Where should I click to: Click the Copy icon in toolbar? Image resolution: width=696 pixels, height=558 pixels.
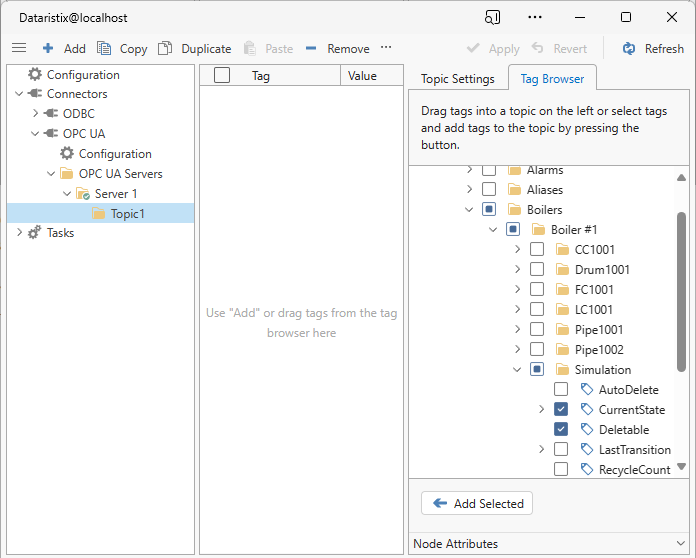(104, 48)
